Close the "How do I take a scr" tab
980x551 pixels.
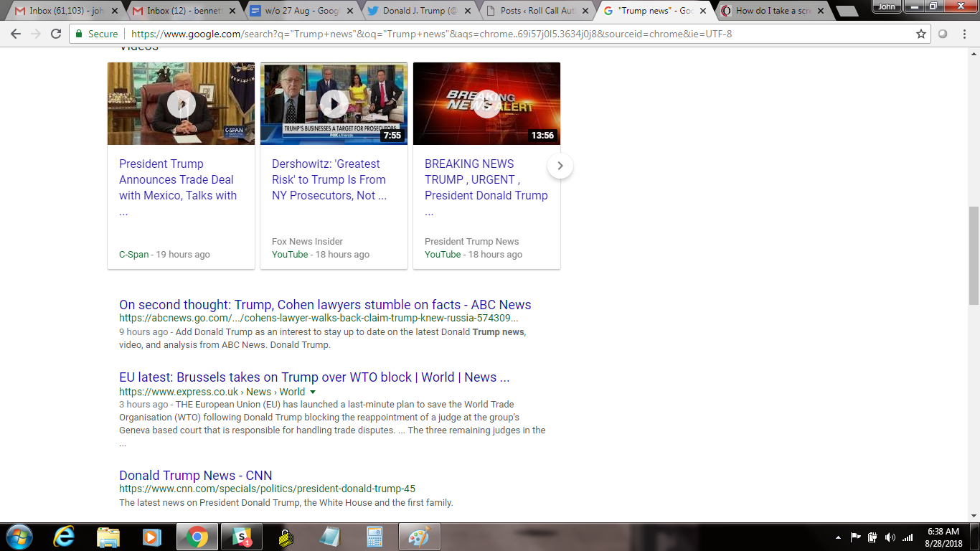tap(821, 11)
